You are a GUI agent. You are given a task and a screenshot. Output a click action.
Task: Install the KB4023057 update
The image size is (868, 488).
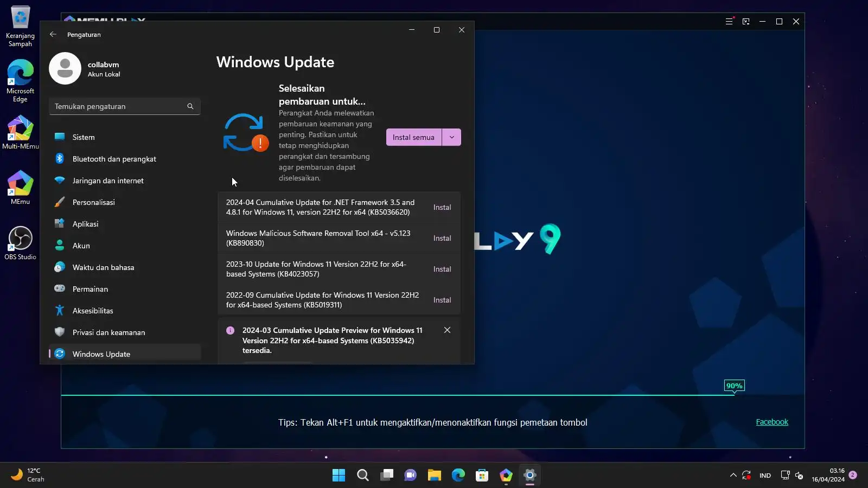coord(442,269)
